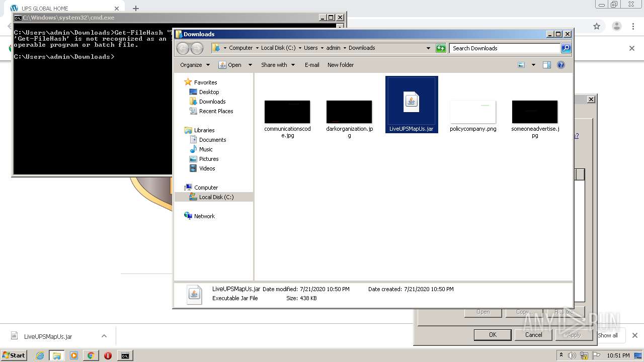Click the search magnifier icon in Downloads

click(566, 48)
